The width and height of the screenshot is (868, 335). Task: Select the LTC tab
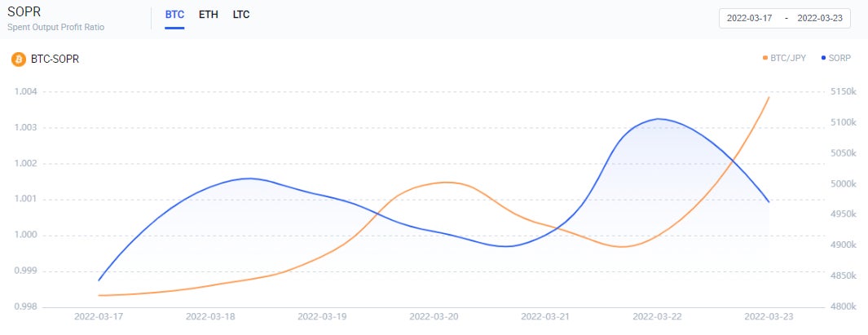click(240, 15)
